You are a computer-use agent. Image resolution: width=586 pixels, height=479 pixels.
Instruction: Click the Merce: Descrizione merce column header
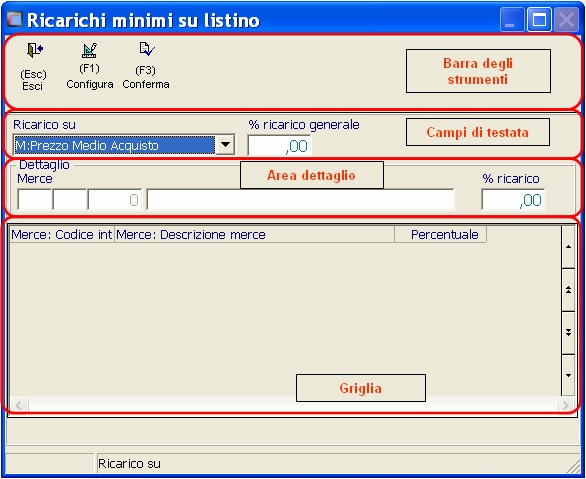pyautogui.click(x=255, y=235)
